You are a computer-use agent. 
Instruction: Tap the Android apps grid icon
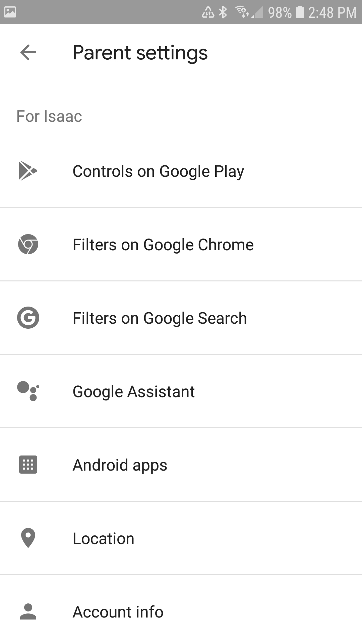28,465
